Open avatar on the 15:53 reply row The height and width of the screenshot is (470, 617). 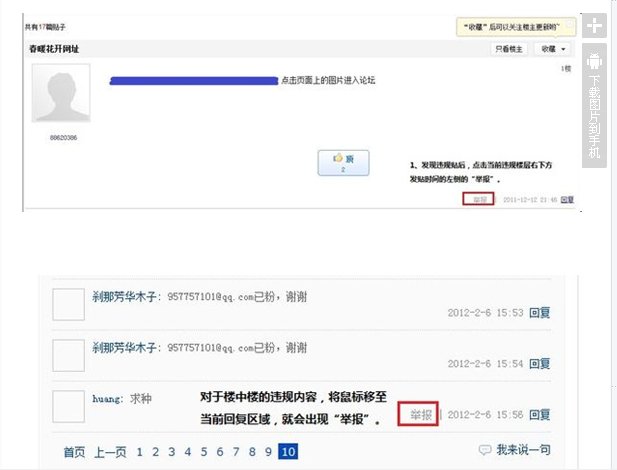(68, 304)
